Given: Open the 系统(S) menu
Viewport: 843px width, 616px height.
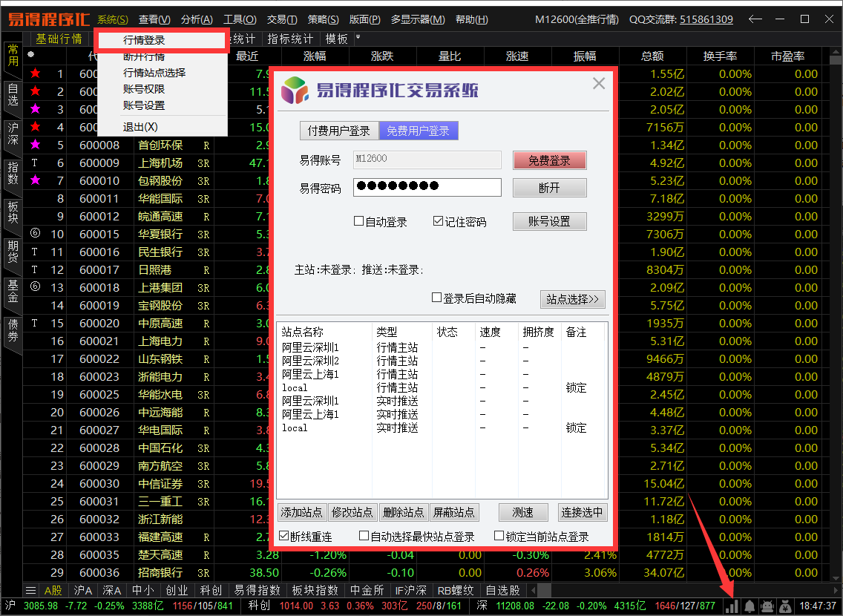Looking at the screenshot, I should (x=113, y=19).
